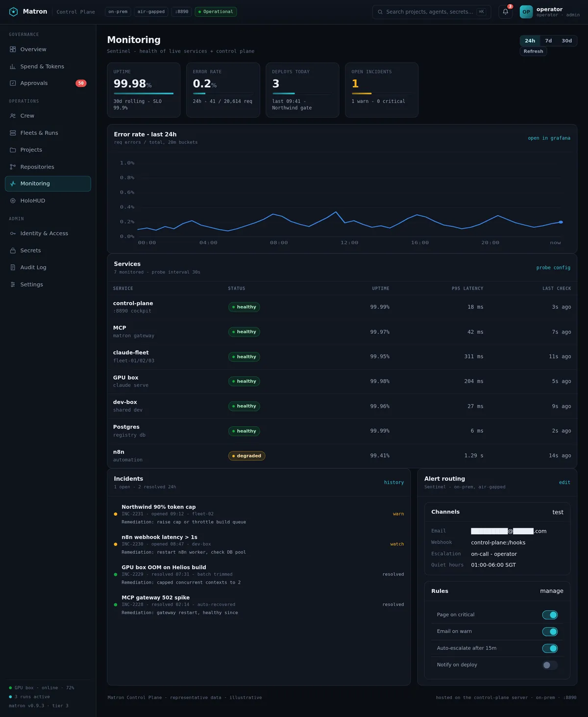Click the Monitoring pulse icon
This screenshot has width=588, height=717.
tap(13, 184)
